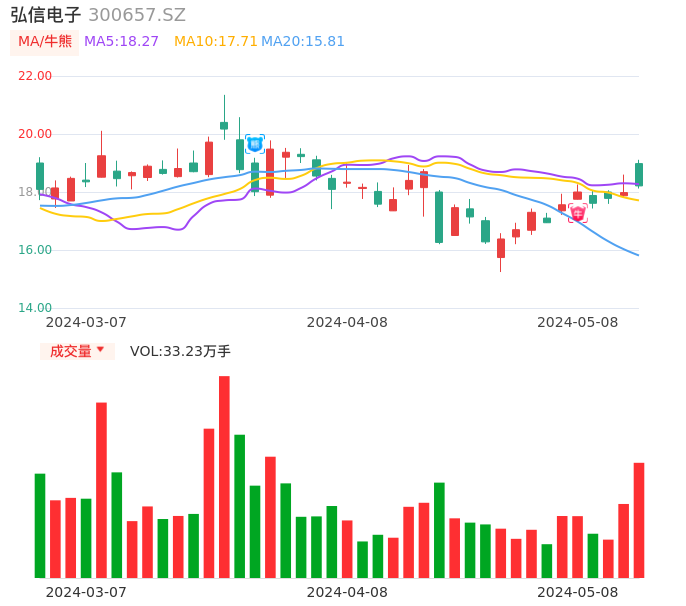
Task: Click the stock name 弘信电子
Action: coord(46,15)
